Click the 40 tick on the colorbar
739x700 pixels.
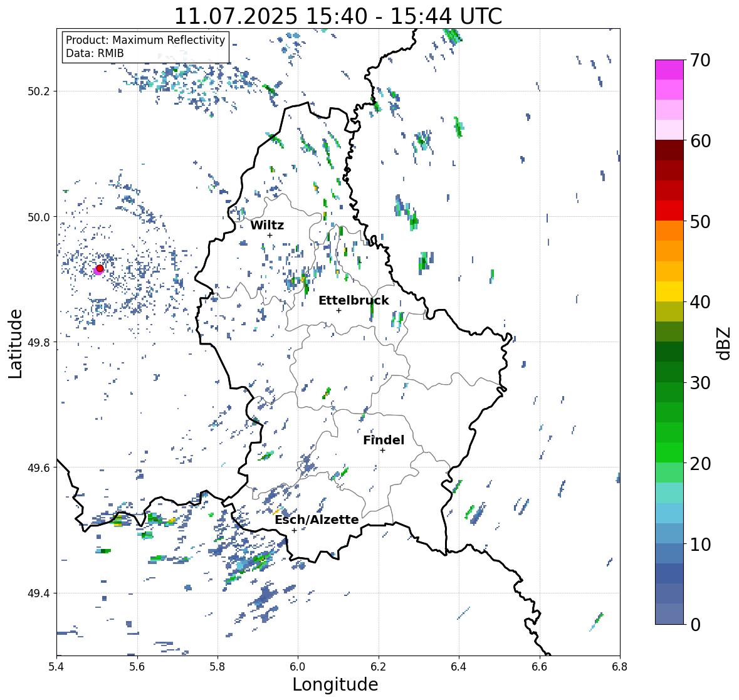tap(700, 302)
